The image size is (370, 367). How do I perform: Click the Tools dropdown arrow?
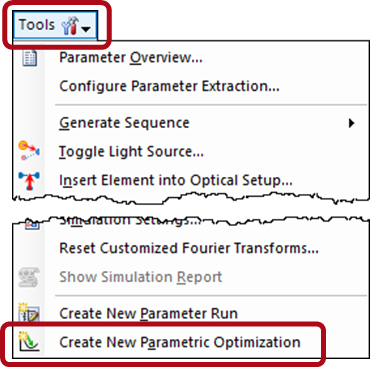click(x=86, y=29)
